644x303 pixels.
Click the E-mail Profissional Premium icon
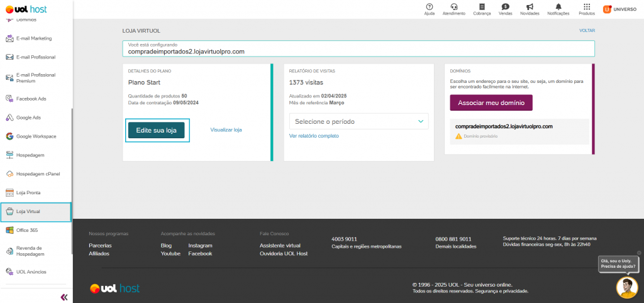pos(9,77)
